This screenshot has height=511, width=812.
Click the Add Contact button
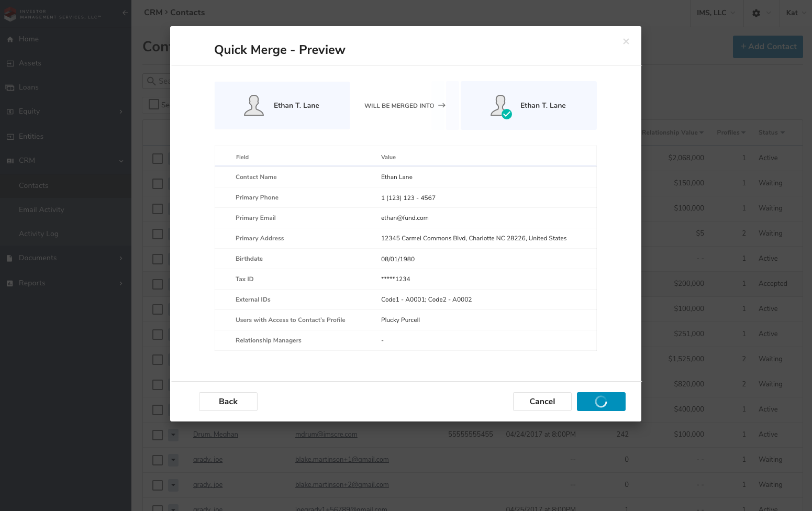(768, 47)
